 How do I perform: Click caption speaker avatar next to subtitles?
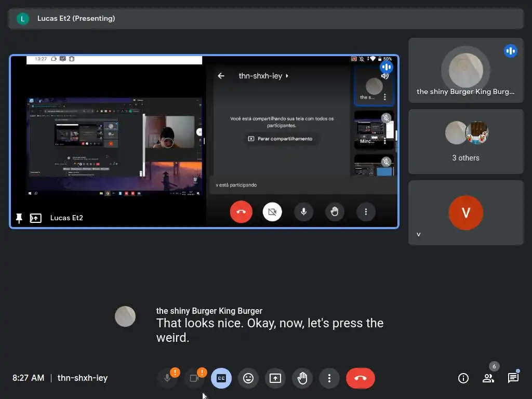pyautogui.click(x=125, y=316)
